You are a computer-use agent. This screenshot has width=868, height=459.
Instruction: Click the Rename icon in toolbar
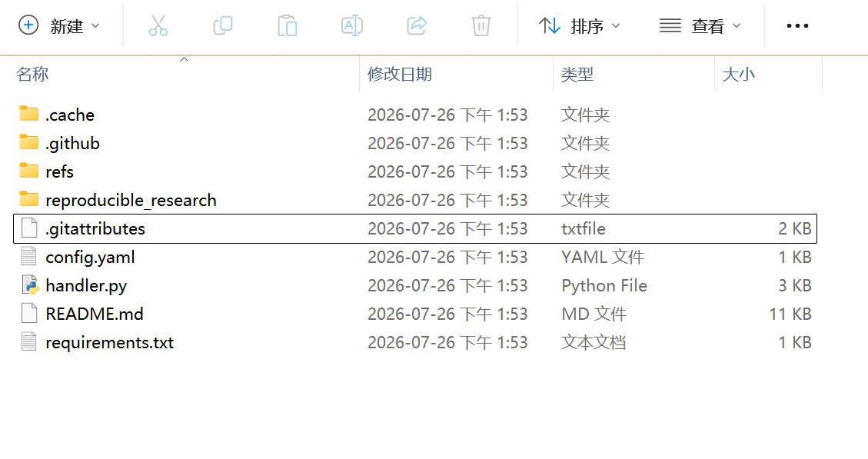tap(352, 25)
